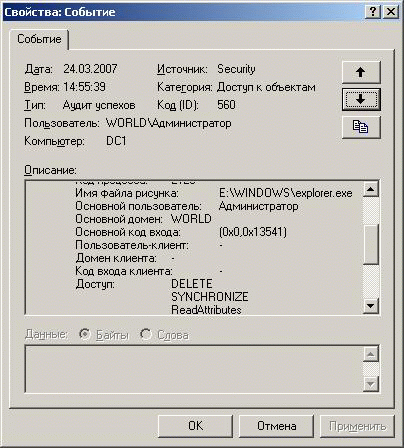Select the Событие tab
This screenshot has width=404, height=448.
pos(39,39)
